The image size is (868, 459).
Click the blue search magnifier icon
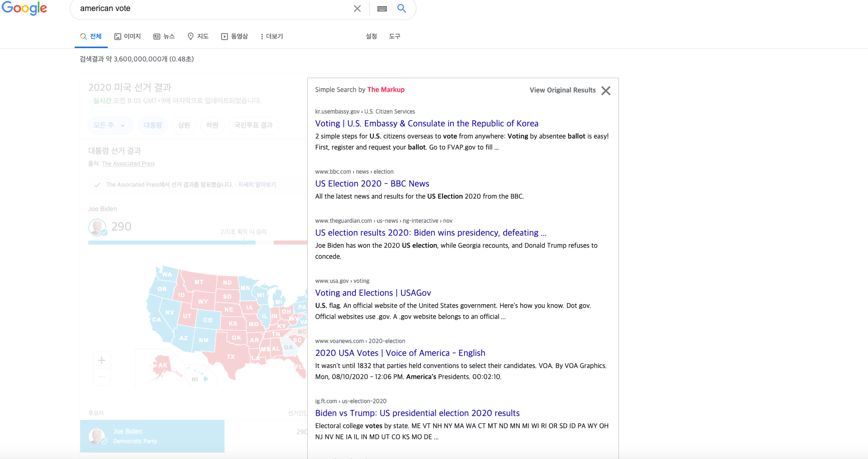[x=401, y=8]
